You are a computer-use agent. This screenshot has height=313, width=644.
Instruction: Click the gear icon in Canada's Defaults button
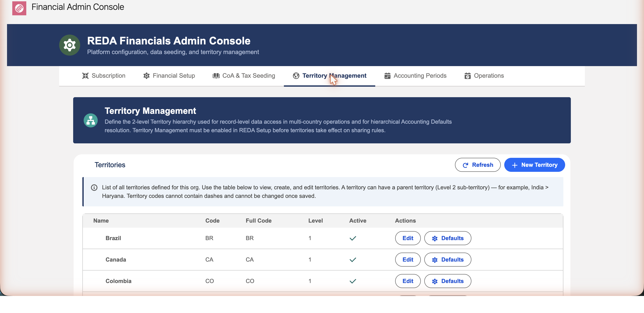click(435, 260)
